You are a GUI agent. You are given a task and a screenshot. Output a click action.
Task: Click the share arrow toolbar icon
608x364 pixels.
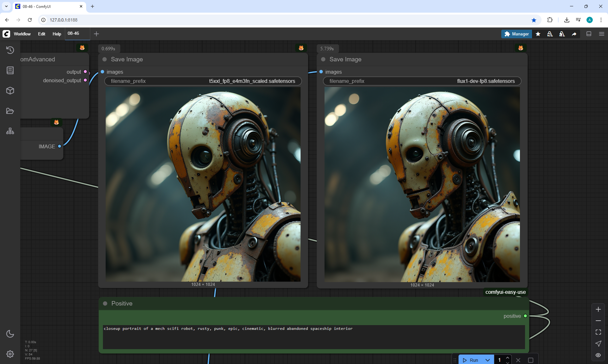pyautogui.click(x=574, y=34)
